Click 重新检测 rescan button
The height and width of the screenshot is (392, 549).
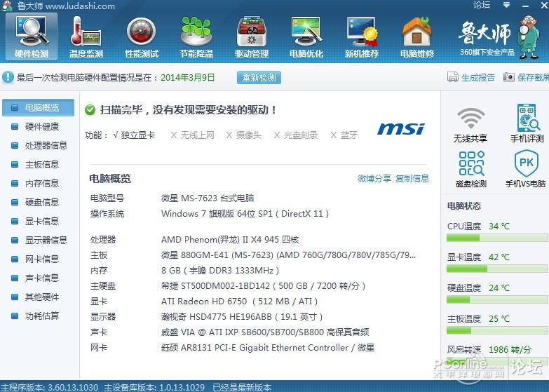[x=259, y=77]
